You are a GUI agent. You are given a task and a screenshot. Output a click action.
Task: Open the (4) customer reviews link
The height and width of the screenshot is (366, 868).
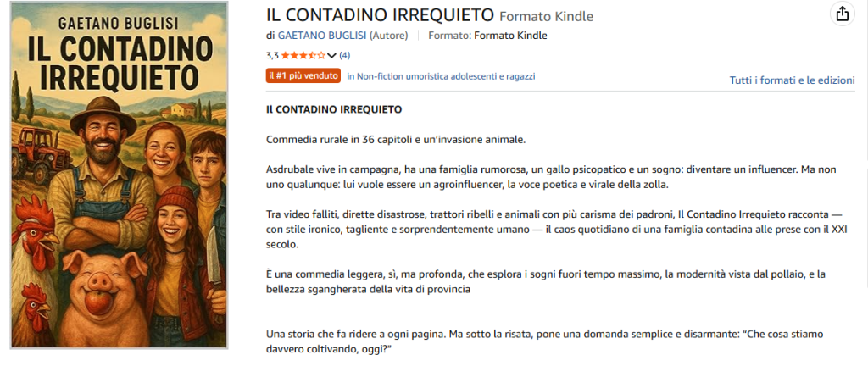point(344,55)
